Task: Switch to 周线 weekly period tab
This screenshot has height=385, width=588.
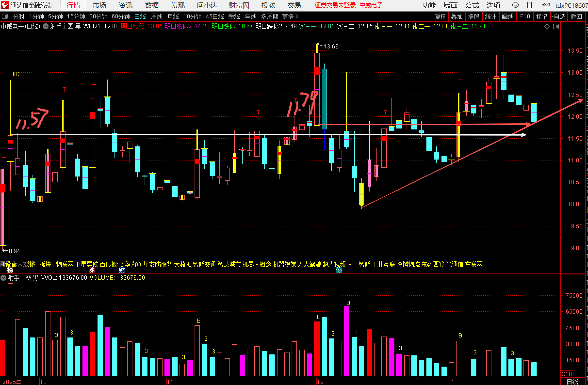Action: pyautogui.click(x=156, y=16)
